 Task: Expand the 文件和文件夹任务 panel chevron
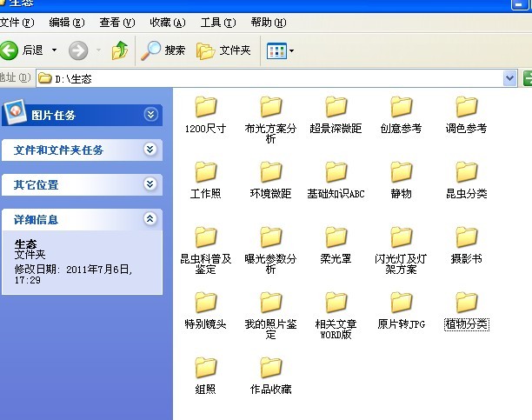pos(150,149)
